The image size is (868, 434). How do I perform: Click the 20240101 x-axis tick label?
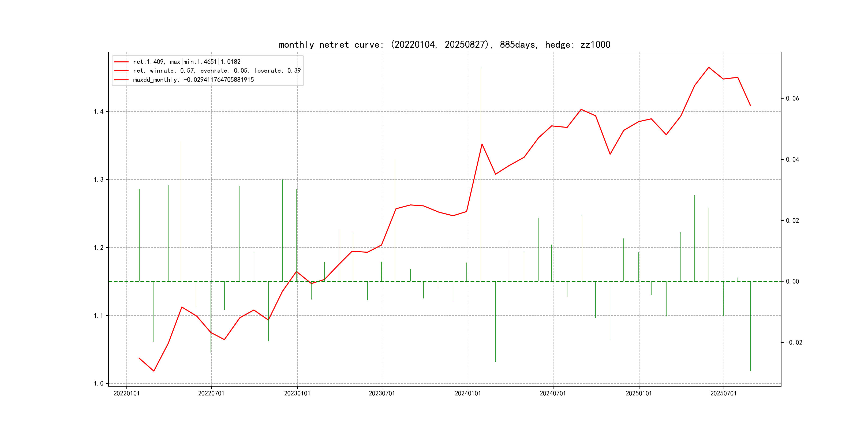pyautogui.click(x=468, y=394)
